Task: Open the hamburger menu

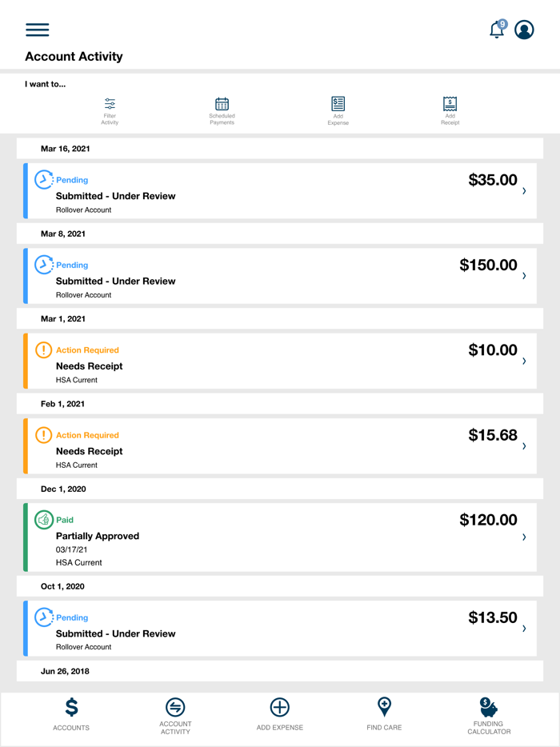Action: (x=37, y=30)
